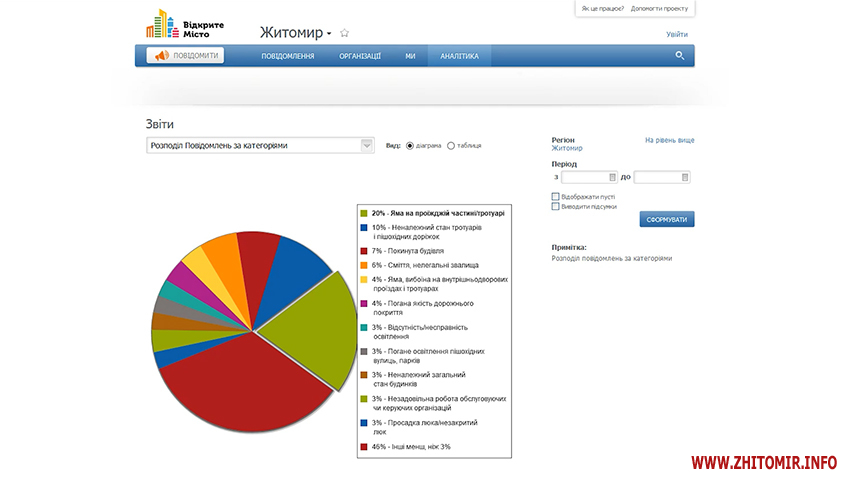Tick the Виводити підсумки checkbox
The height and width of the screenshot is (478, 850).
point(556,206)
